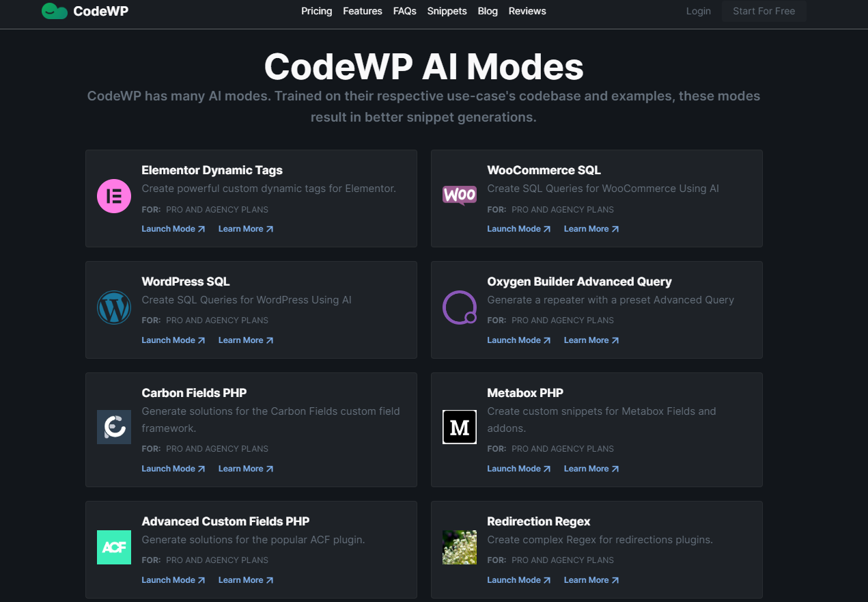Click the CodeWP green cloud logo
Viewport: 868px width, 602px height.
[55, 11]
